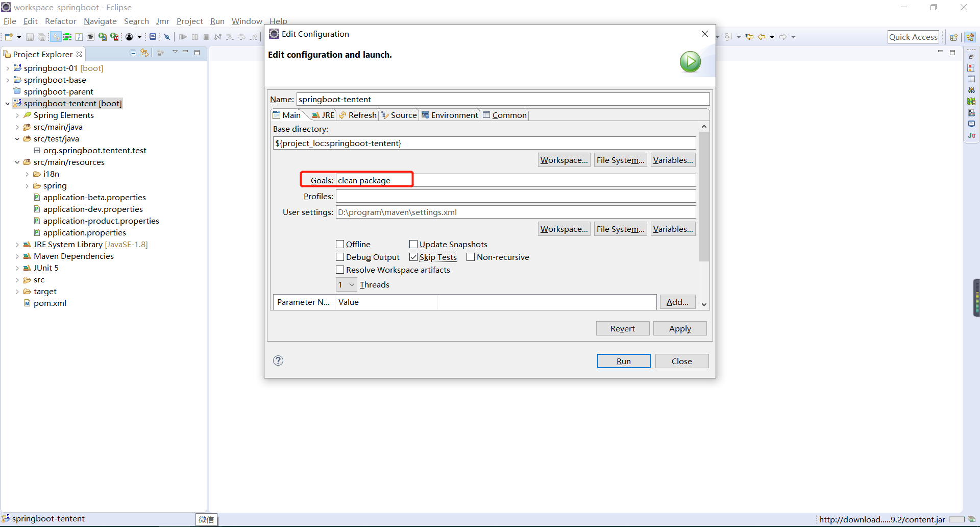Click the New wizard toolbar icon
980x527 pixels.
pyautogui.click(x=9, y=37)
